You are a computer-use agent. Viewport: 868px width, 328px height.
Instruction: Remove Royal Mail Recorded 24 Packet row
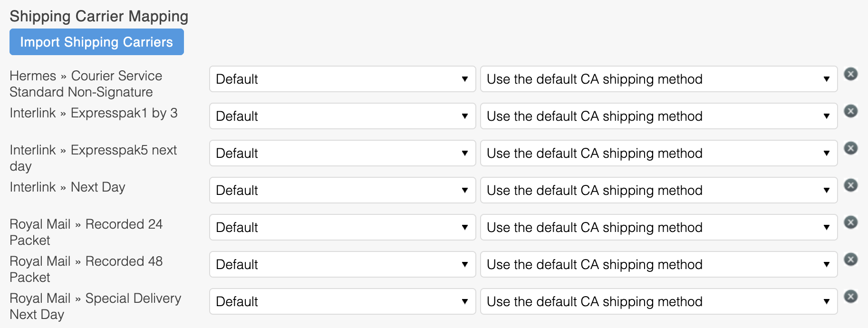click(x=850, y=222)
